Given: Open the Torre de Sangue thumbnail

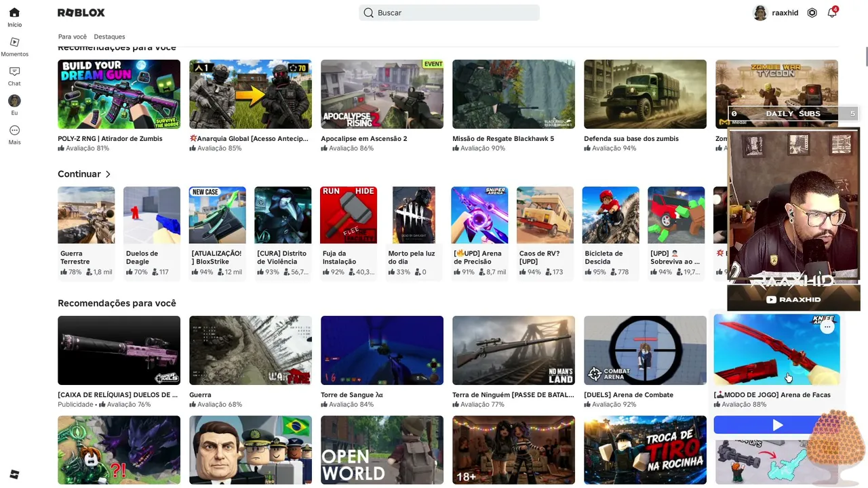Looking at the screenshot, I should (x=382, y=350).
